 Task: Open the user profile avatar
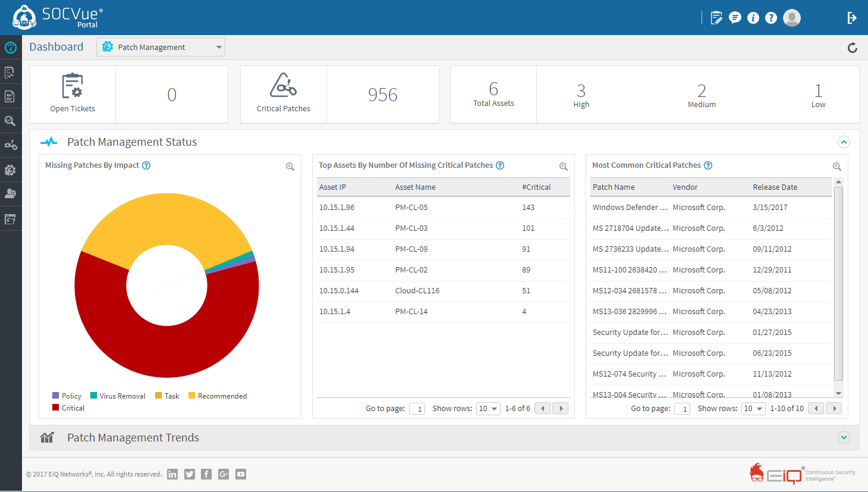(791, 18)
